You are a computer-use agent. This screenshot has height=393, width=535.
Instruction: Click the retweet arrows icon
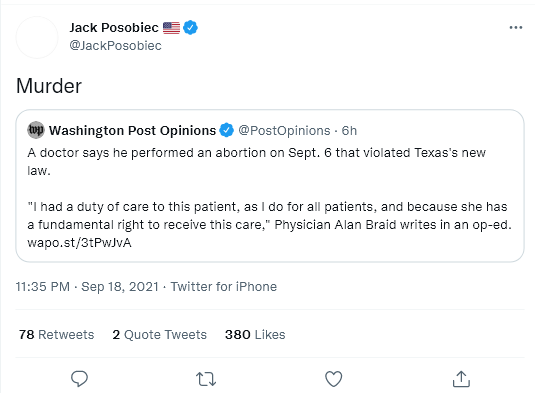[x=206, y=379]
